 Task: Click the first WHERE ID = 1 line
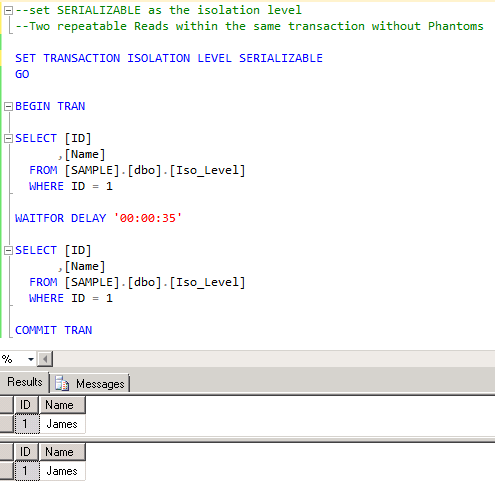click(x=71, y=186)
